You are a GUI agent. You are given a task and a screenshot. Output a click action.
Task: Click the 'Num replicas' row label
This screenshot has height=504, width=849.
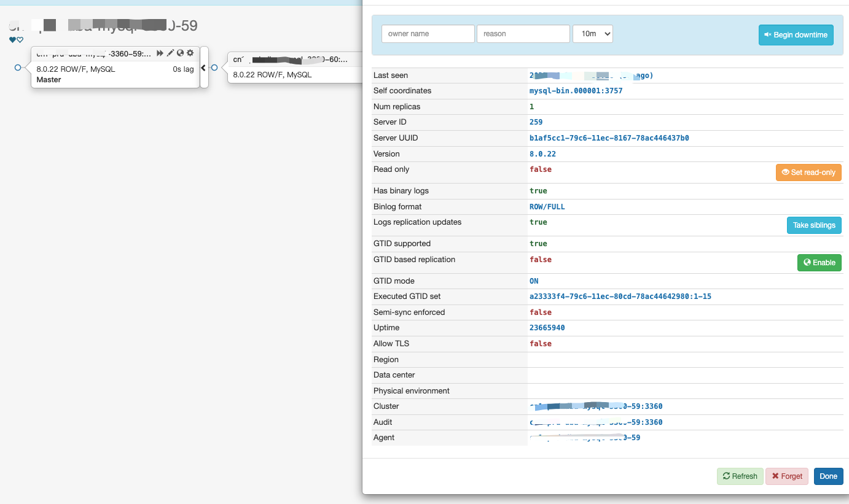[x=397, y=107]
